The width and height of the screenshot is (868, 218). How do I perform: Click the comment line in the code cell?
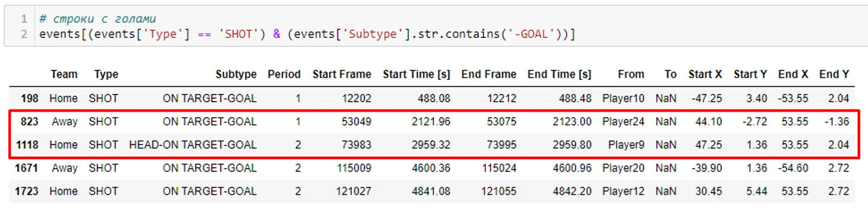(x=98, y=19)
